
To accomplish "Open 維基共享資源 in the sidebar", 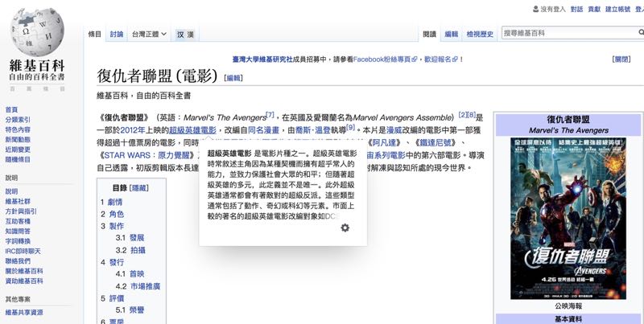I will click(x=24, y=313).
